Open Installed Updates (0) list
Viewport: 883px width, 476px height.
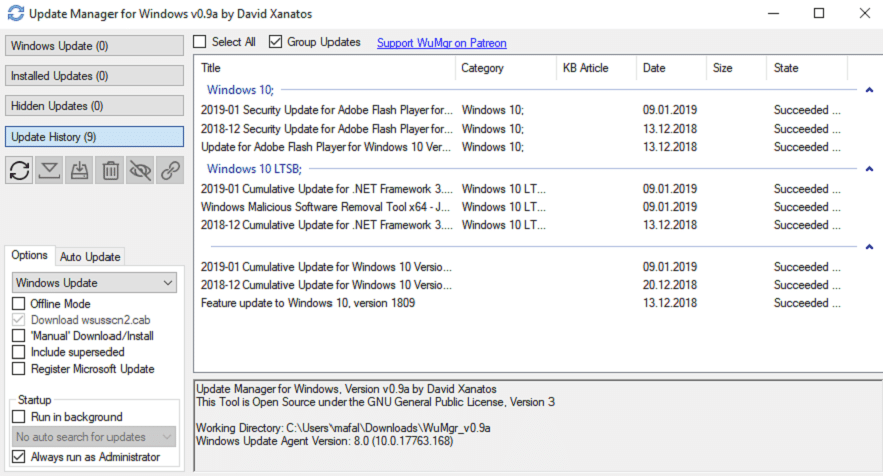(94, 75)
